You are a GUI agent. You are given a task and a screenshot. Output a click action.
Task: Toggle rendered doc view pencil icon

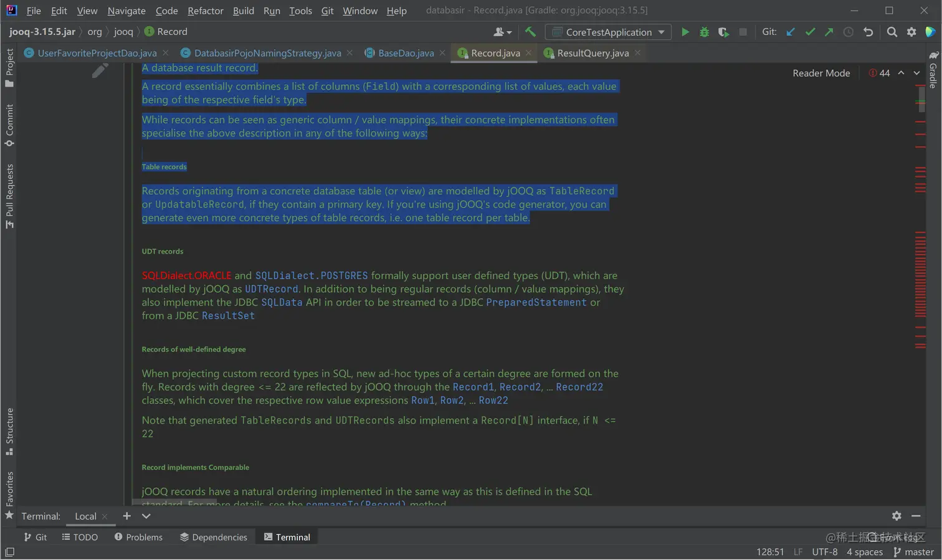tap(100, 70)
